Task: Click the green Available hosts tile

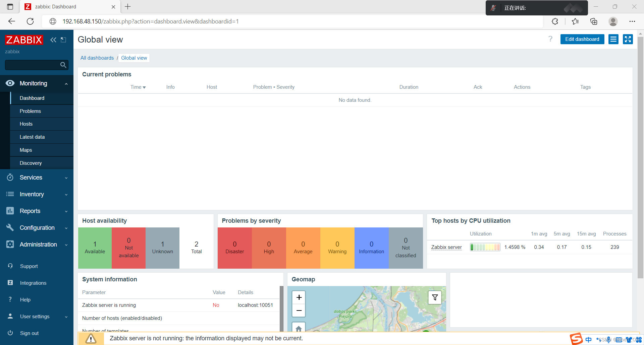Action: (95, 248)
